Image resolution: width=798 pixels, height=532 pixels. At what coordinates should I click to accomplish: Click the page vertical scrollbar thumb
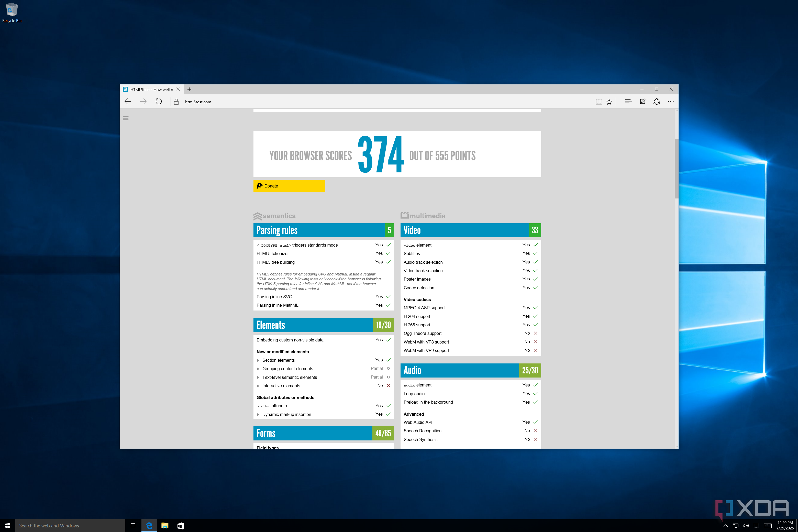(x=676, y=169)
